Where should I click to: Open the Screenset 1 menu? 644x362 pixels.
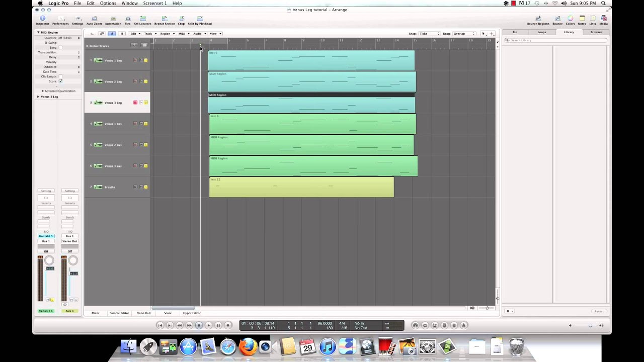tap(155, 3)
